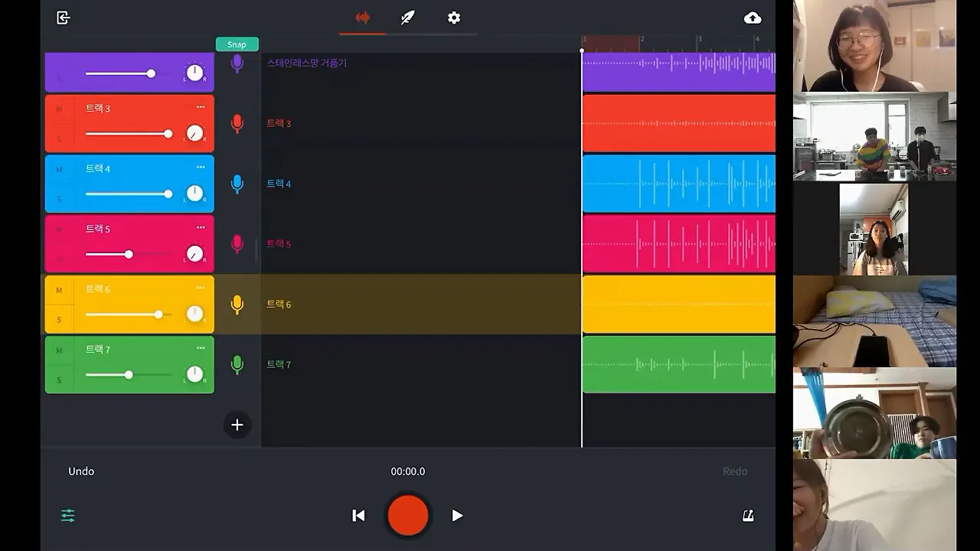The image size is (980, 551).
Task: Click the 트랙 4 volume slider handle
Action: pyautogui.click(x=168, y=194)
